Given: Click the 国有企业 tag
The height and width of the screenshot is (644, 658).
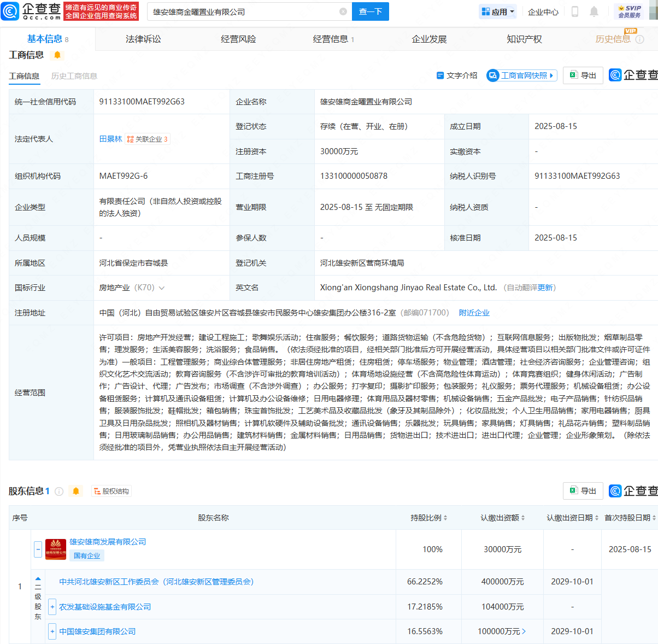Looking at the screenshot, I should [87, 555].
